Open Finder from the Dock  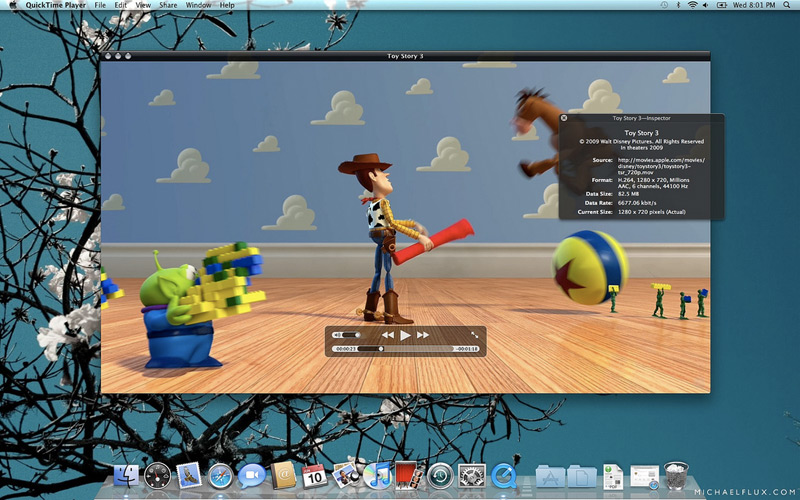(126, 476)
